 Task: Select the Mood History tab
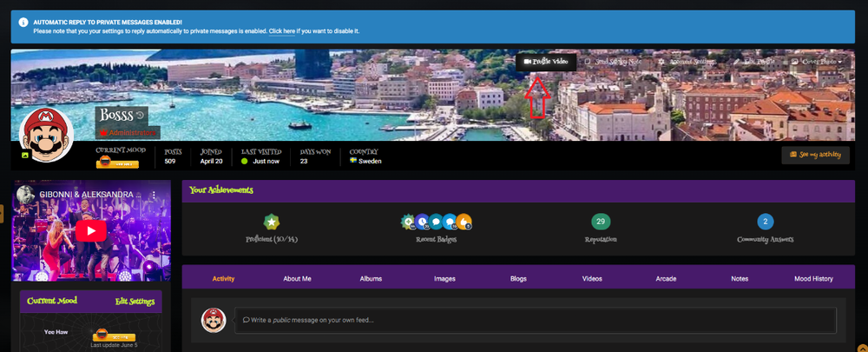click(x=813, y=279)
